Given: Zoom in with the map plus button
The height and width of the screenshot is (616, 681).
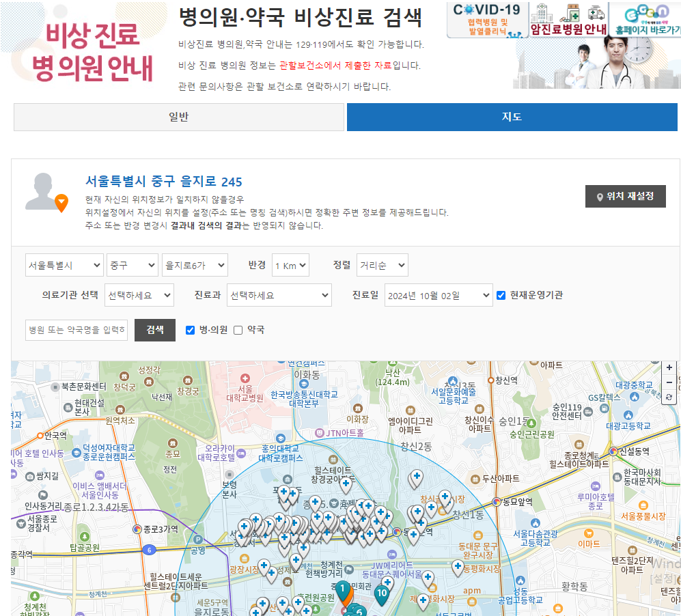Looking at the screenshot, I should [x=669, y=367].
